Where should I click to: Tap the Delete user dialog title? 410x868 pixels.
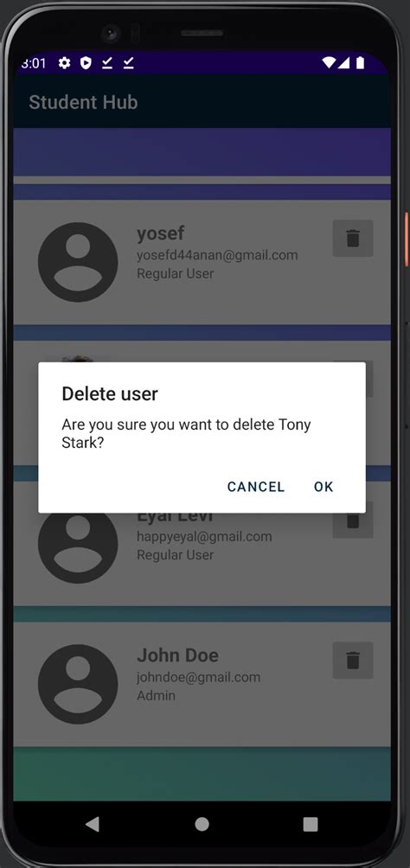click(110, 393)
